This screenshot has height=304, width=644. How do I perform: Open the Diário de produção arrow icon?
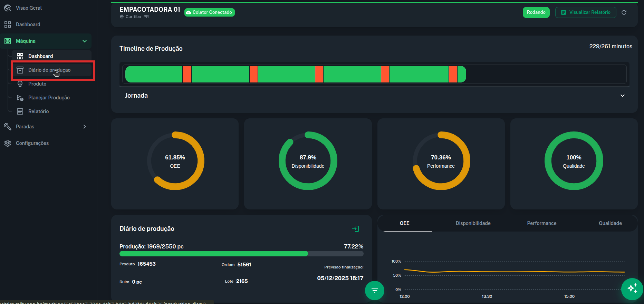355,229
